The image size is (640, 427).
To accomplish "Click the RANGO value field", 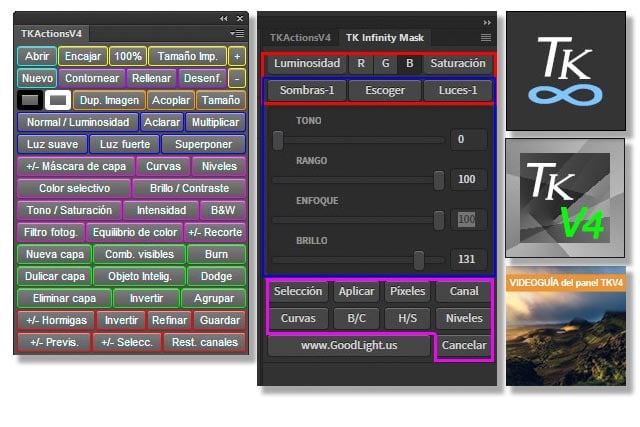I will tap(469, 179).
